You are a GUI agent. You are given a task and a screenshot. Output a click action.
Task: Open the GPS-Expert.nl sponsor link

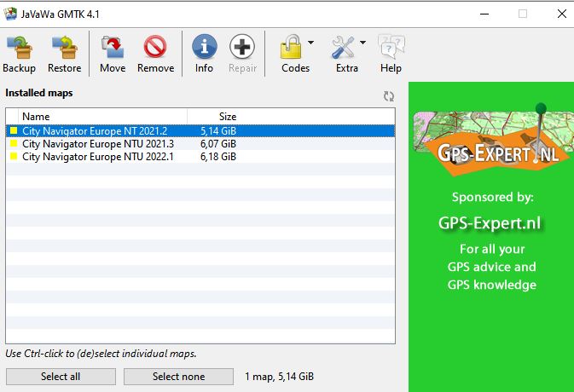coord(490,222)
